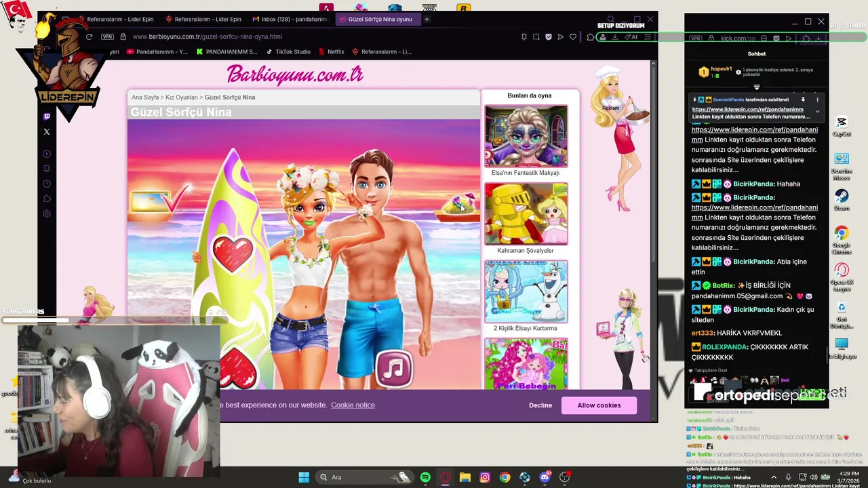Select the Güzel Sörfçü Nina oyunu tab
The width and height of the screenshot is (868, 488).
coord(378,19)
